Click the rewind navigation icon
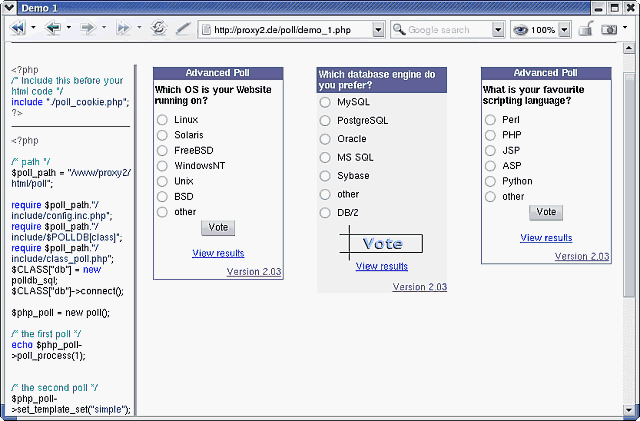640x421 pixels. tap(18, 28)
